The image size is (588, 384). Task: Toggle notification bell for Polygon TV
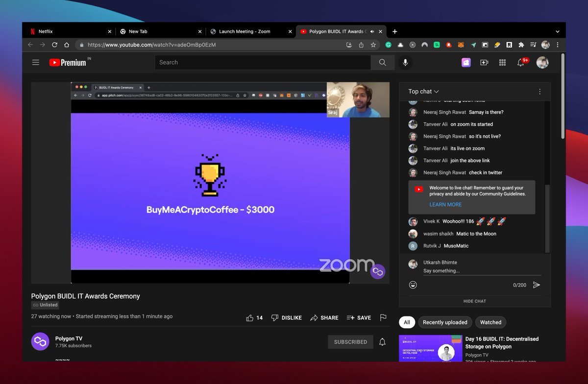point(382,342)
